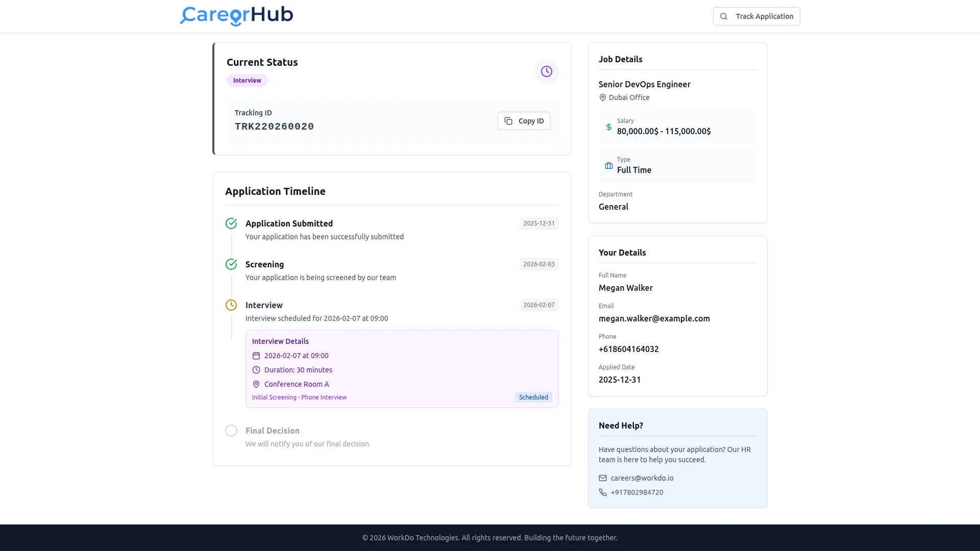Image resolution: width=980 pixels, height=551 pixels.
Task: Click the +917802984720 help phone number
Action: coord(637,492)
